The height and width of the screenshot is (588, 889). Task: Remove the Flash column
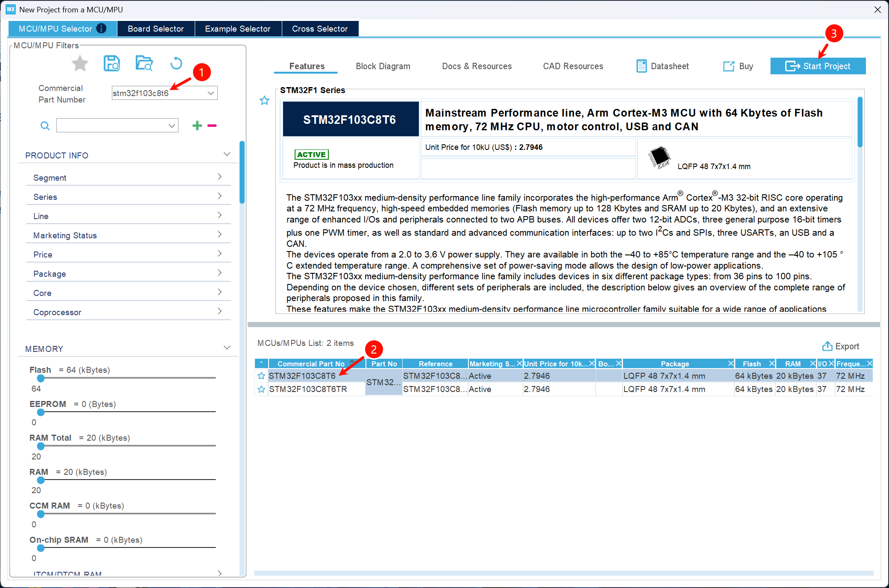772,363
